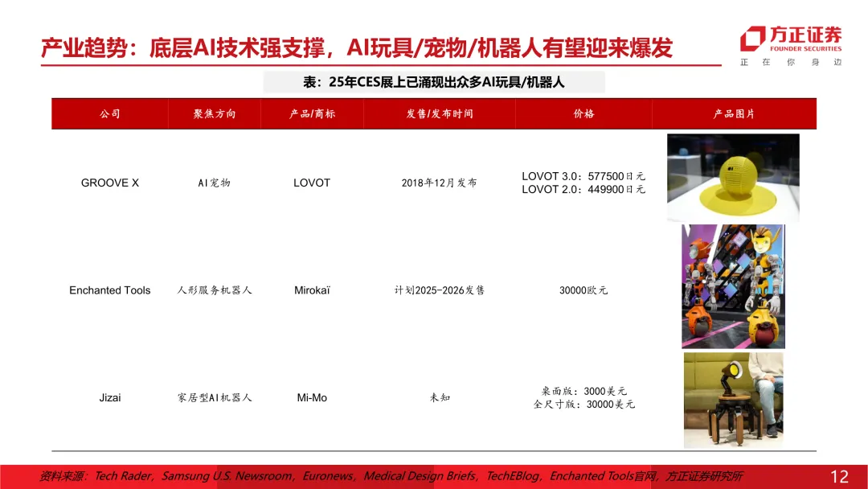Image resolution: width=868 pixels, height=489 pixels.
Task: Select the 家居型AI机器人 cell
Action: point(215,397)
